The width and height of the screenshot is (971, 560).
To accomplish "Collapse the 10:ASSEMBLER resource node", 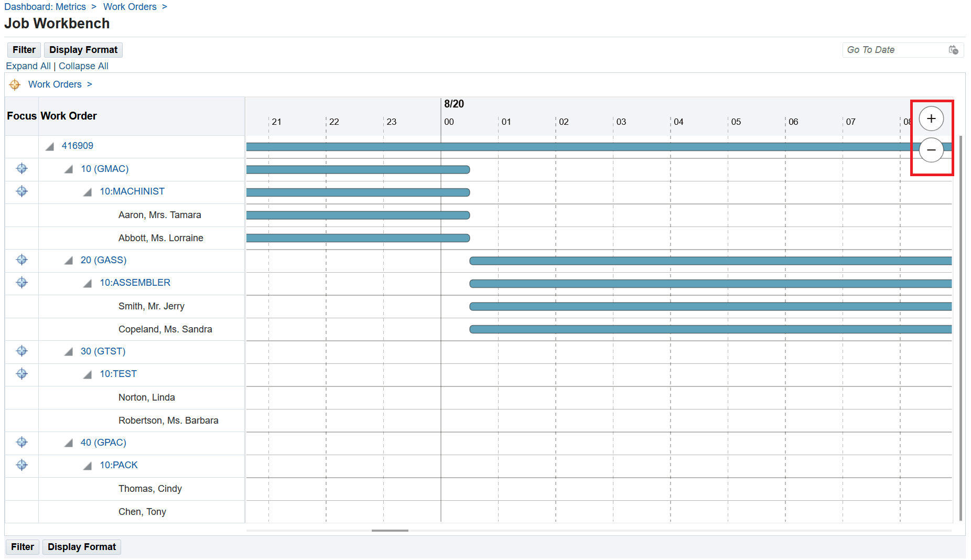I will tap(88, 284).
